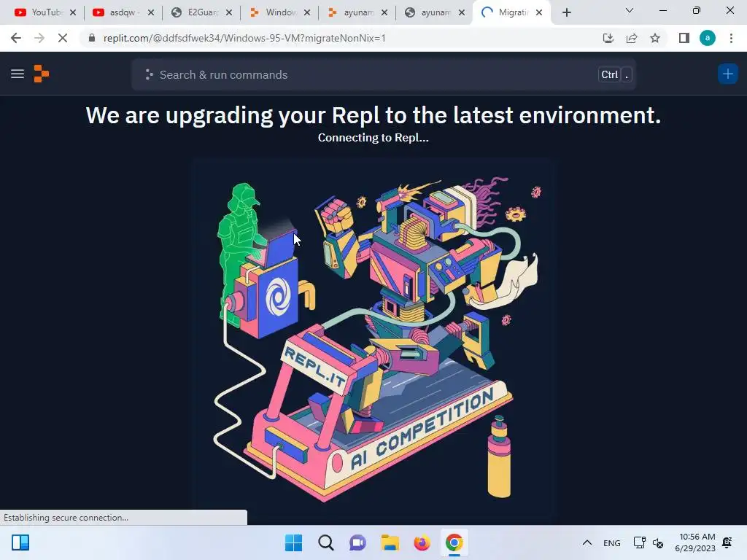
Task: Switch to the first YouTube tab
Action: click(38, 12)
